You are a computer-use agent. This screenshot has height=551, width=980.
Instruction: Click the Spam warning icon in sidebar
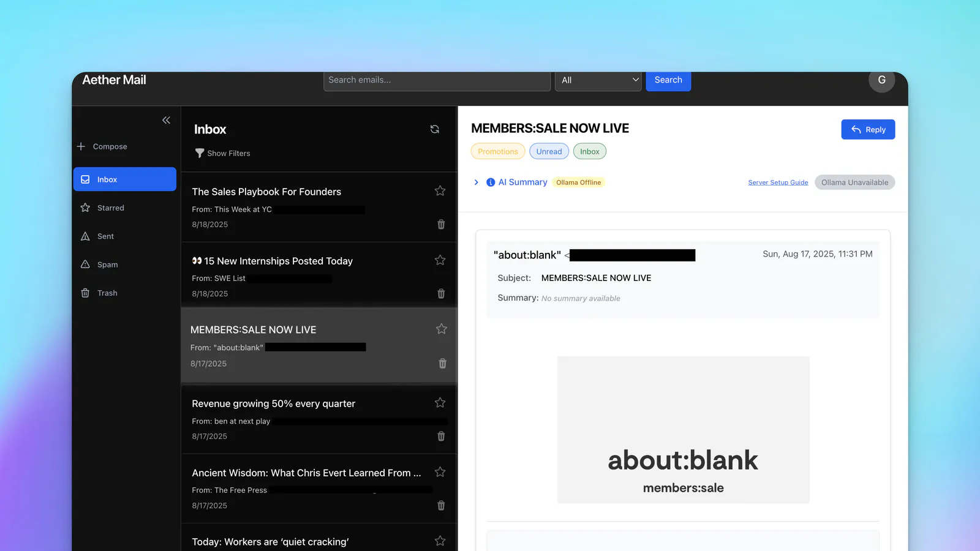pos(85,264)
